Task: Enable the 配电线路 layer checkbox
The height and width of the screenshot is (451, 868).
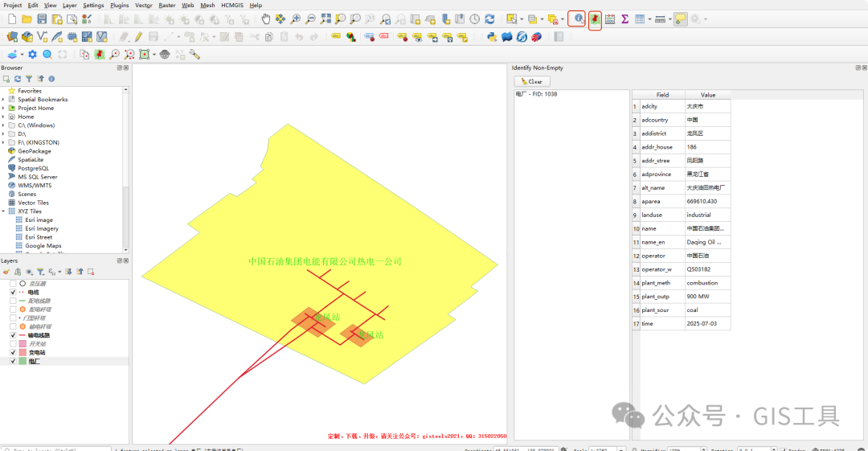Action: click(x=14, y=301)
